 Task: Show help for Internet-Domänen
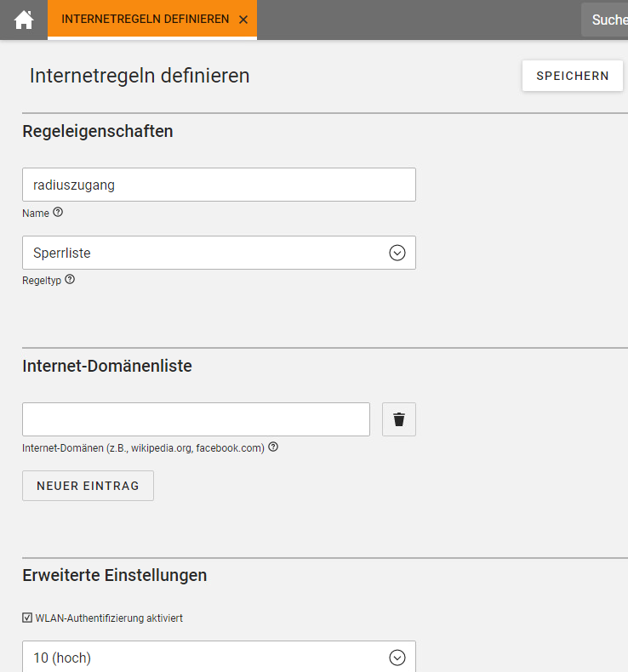[x=273, y=447]
